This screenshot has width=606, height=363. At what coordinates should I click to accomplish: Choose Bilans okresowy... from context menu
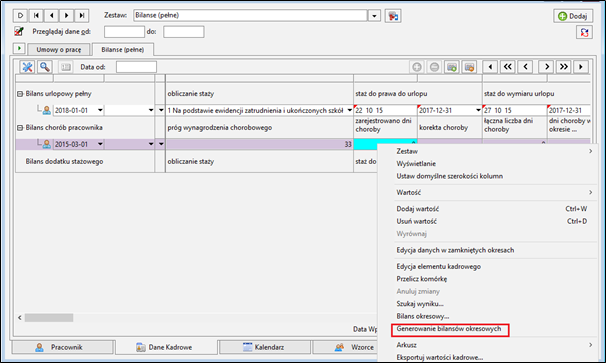click(423, 316)
